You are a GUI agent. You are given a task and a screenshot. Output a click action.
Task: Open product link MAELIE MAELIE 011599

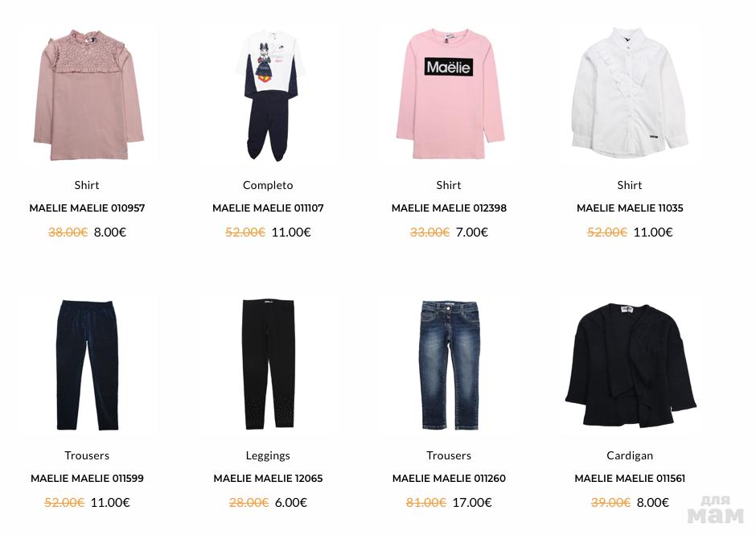[x=87, y=478]
